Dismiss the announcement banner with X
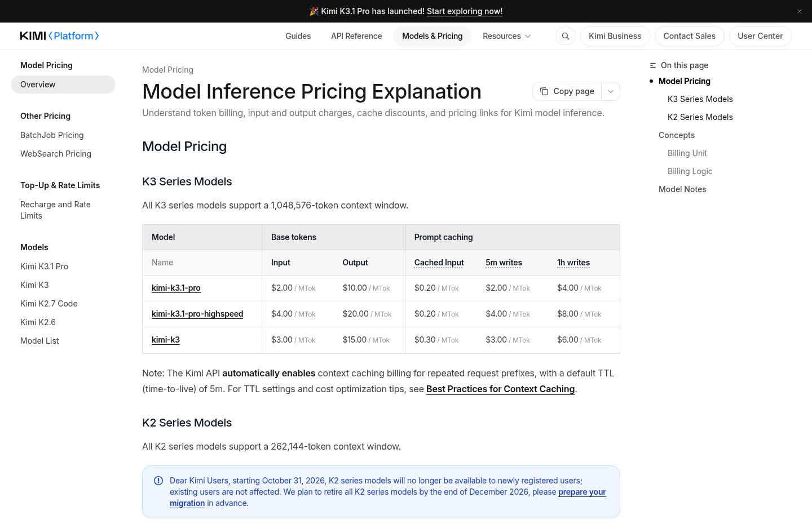Screen dimensions: 812x524 (800, 11)
